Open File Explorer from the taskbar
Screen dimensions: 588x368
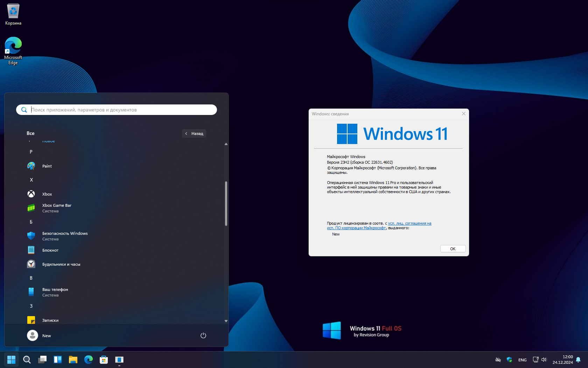(73, 360)
